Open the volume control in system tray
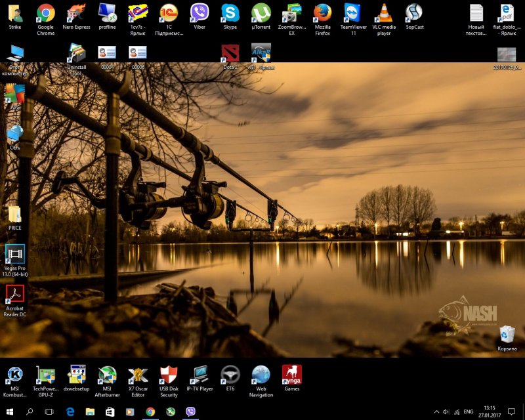 coord(446,411)
